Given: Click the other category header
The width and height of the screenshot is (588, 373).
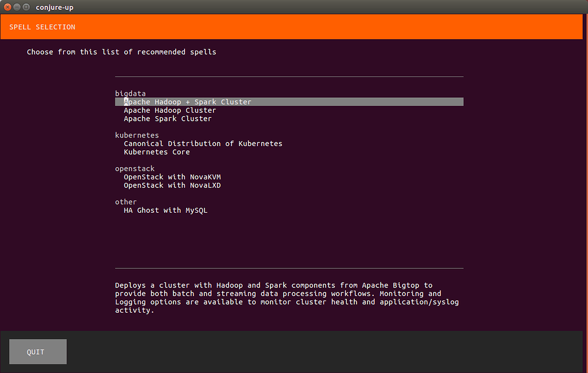Looking at the screenshot, I should tap(126, 202).
